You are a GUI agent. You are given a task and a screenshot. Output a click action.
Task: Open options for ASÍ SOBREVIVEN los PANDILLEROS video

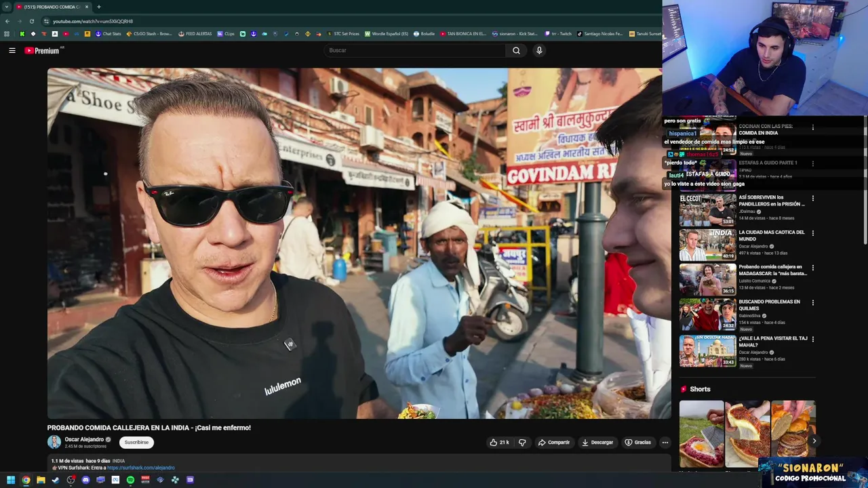812,199
